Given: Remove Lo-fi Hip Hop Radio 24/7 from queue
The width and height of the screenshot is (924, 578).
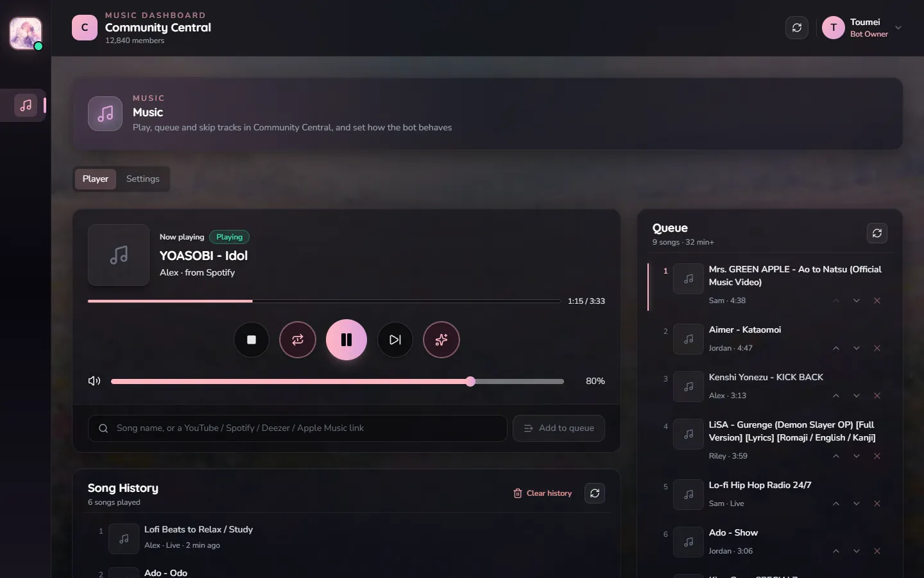Looking at the screenshot, I should 877,504.
